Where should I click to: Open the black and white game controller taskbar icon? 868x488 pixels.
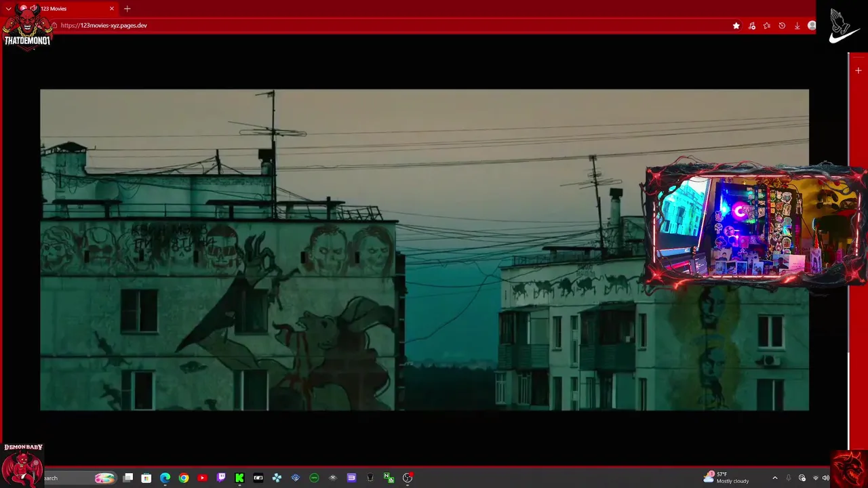coord(258,478)
